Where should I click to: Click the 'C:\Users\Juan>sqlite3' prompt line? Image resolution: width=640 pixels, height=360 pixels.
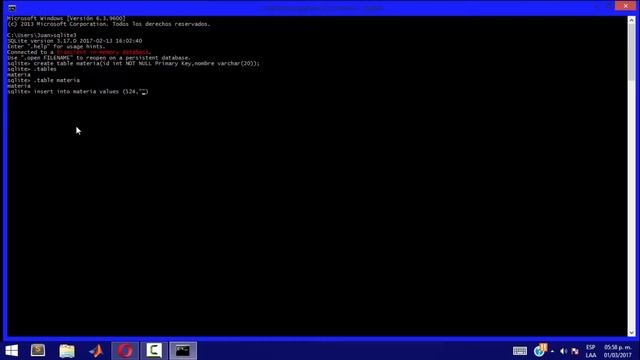(42, 36)
